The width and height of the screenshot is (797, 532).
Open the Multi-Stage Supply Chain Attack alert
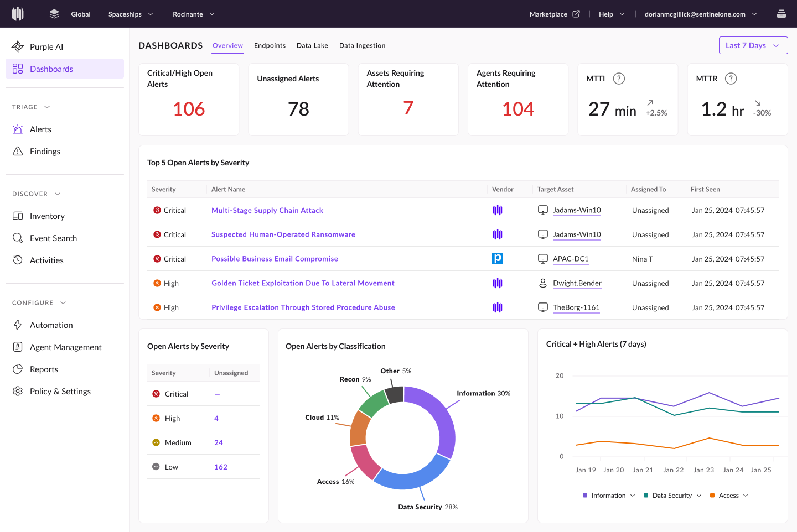(x=267, y=210)
